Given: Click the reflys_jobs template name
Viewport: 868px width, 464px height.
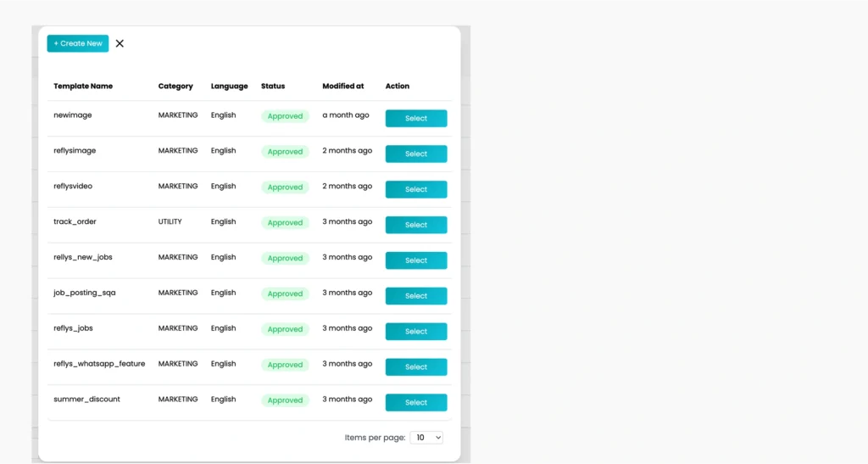Looking at the screenshot, I should [73, 327].
